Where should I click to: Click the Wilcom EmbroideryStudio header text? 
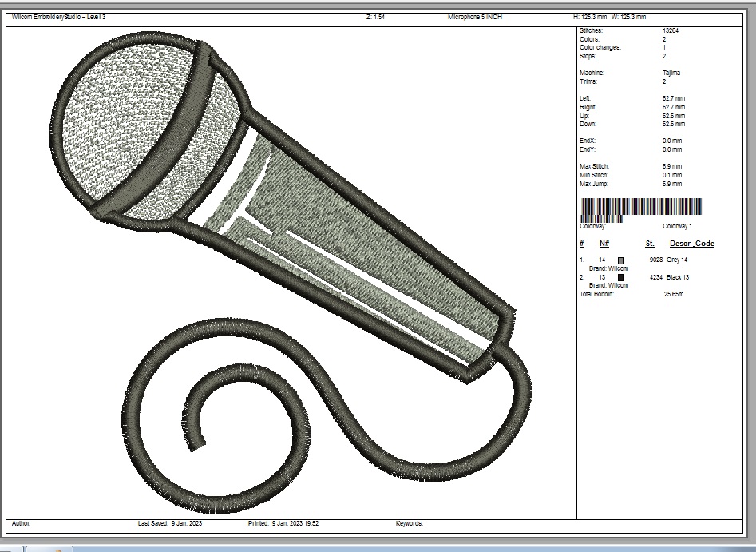[x=58, y=17]
